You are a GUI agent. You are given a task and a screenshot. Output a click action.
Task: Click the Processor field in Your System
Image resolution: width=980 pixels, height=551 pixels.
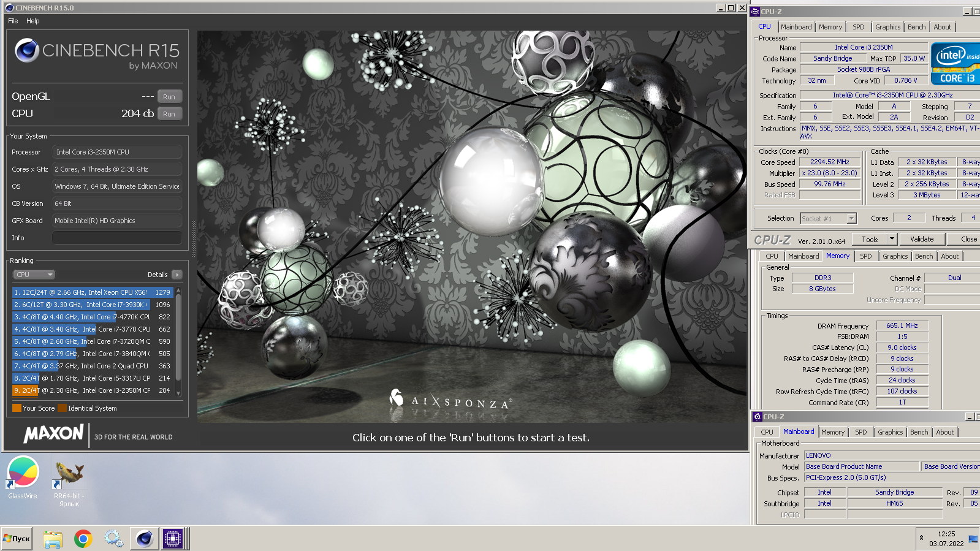click(116, 152)
